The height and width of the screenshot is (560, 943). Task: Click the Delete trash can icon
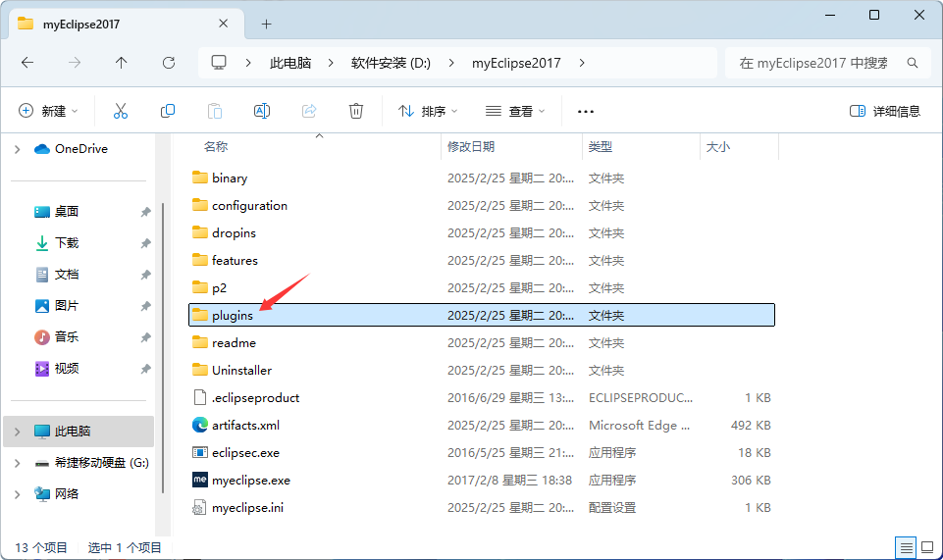[356, 111]
